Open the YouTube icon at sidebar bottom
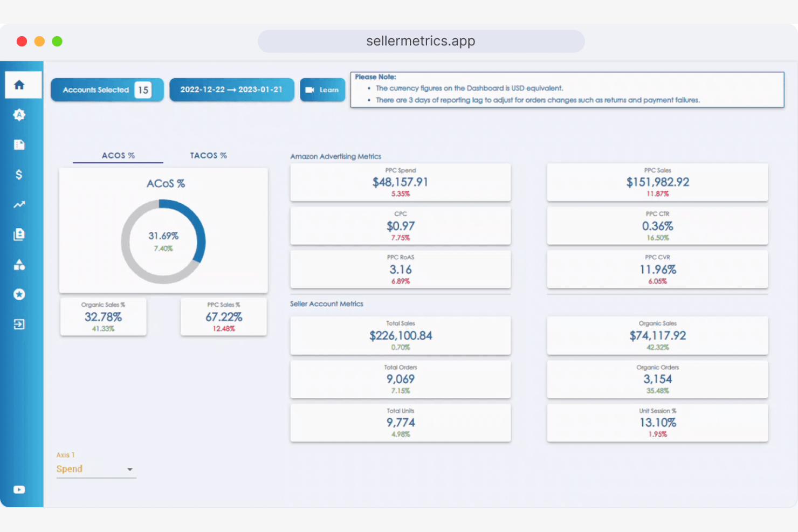The image size is (798, 532). click(19, 489)
